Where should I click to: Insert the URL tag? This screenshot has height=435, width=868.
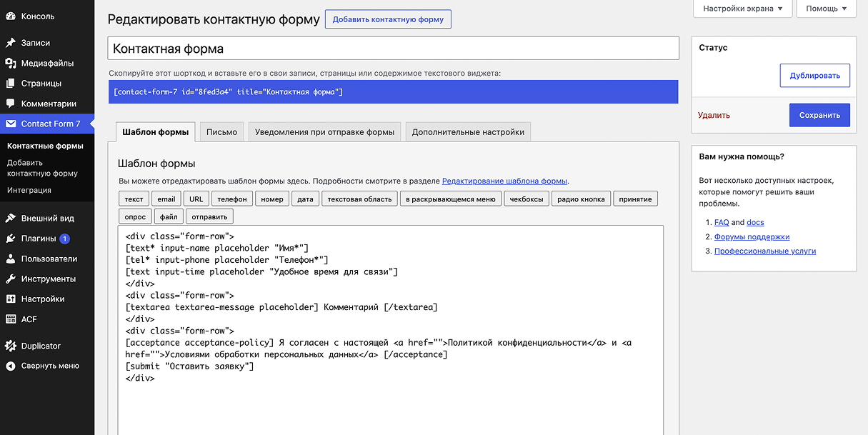[x=196, y=199]
